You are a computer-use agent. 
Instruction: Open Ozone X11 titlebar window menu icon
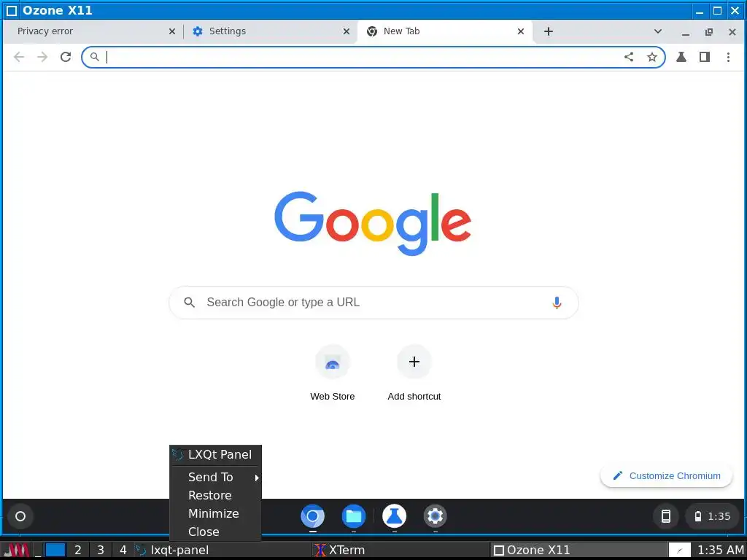[12, 10]
